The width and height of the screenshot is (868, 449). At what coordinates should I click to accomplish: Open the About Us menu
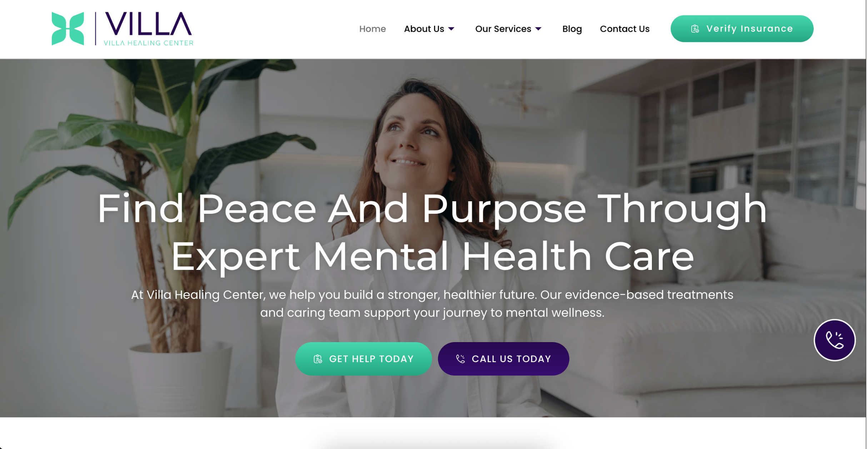point(424,29)
